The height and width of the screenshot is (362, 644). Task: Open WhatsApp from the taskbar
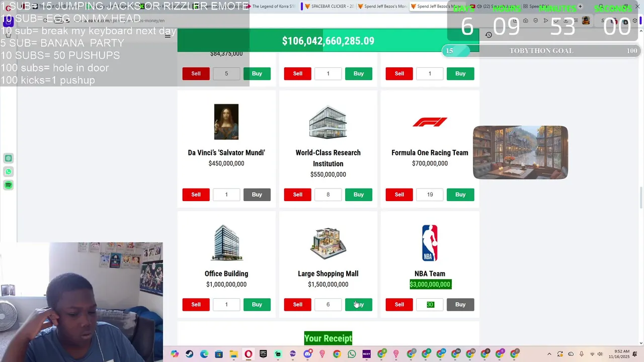click(352, 354)
